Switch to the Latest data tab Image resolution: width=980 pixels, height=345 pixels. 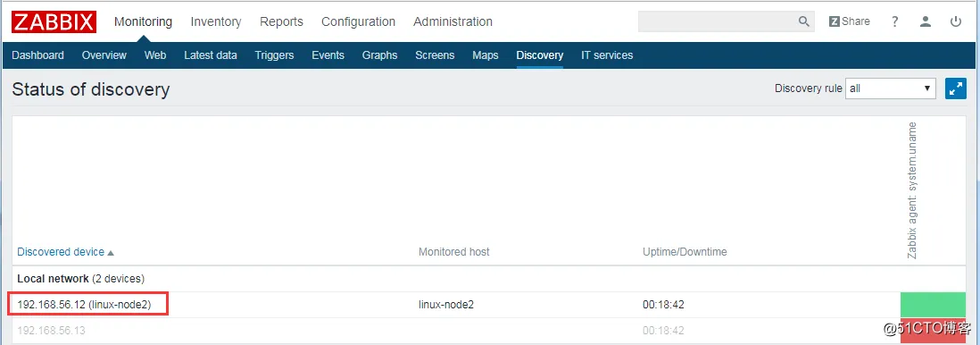click(210, 55)
